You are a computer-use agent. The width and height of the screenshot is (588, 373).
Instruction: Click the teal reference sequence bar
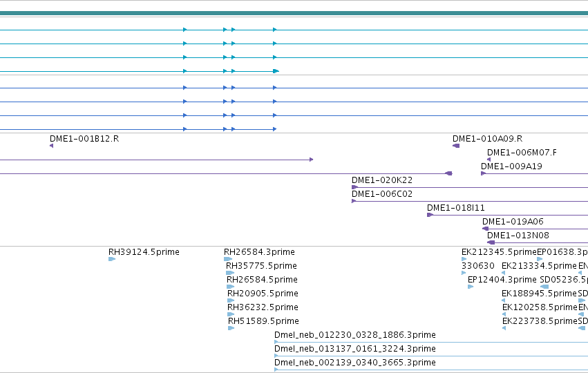pyautogui.click(x=294, y=14)
